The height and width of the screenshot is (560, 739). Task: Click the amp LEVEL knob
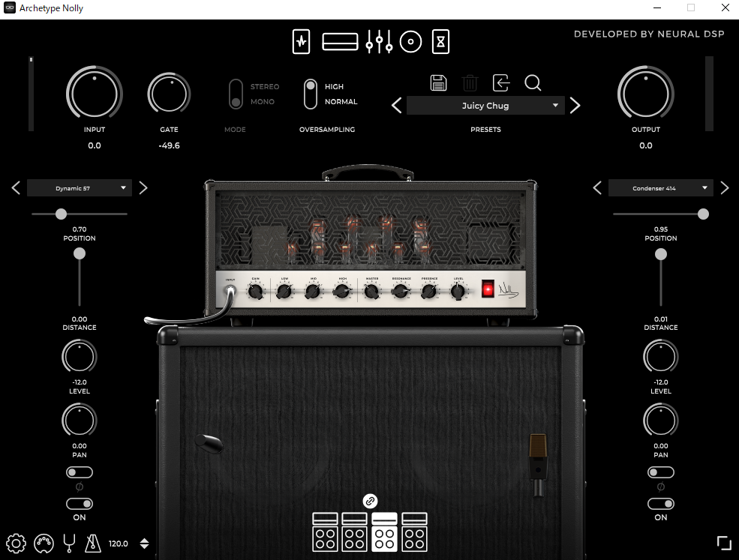[x=458, y=292]
